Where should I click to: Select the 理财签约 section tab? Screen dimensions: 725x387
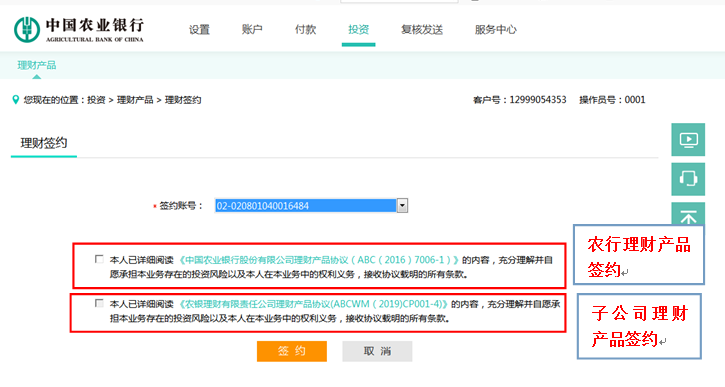(44, 143)
